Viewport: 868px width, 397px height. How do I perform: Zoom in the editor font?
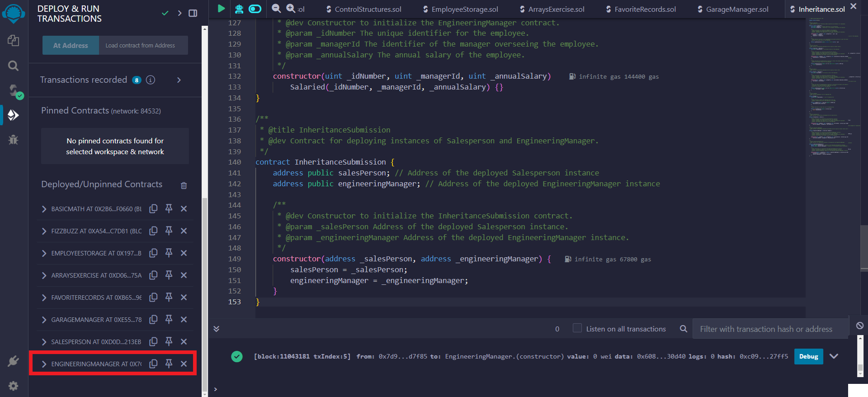(291, 8)
